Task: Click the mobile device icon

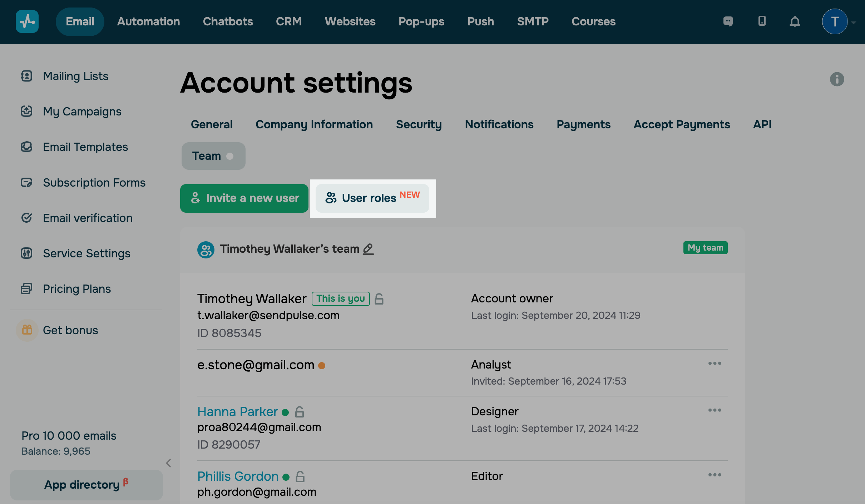Action: pyautogui.click(x=762, y=21)
